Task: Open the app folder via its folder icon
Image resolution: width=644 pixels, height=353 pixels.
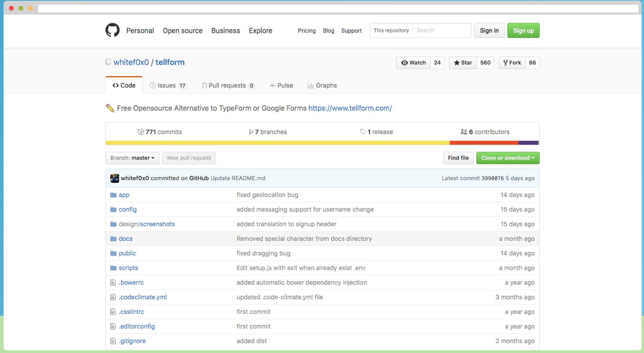Action: click(x=113, y=195)
